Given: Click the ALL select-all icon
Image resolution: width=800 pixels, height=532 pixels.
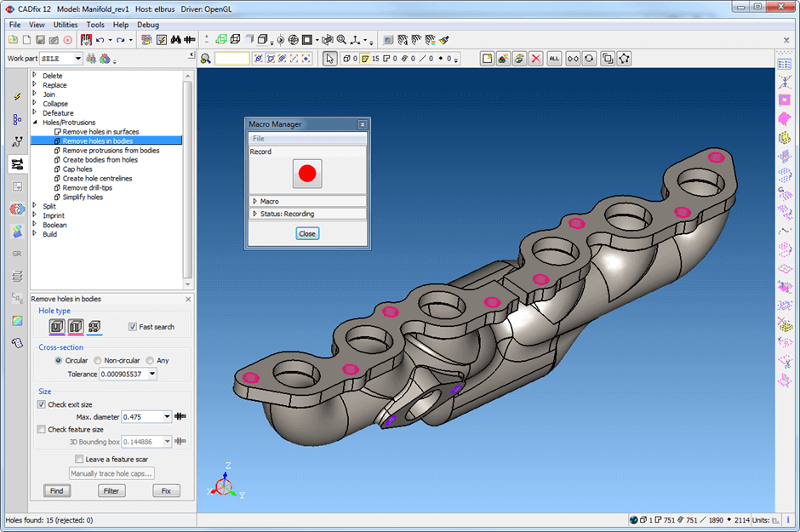Looking at the screenshot, I should coord(554,59).
